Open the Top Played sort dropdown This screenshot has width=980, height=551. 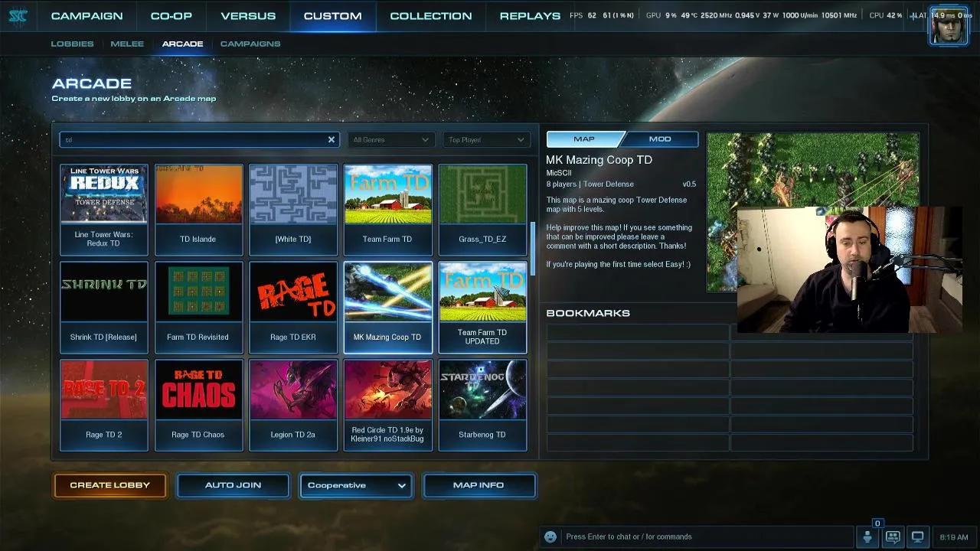tap(486, 140)
